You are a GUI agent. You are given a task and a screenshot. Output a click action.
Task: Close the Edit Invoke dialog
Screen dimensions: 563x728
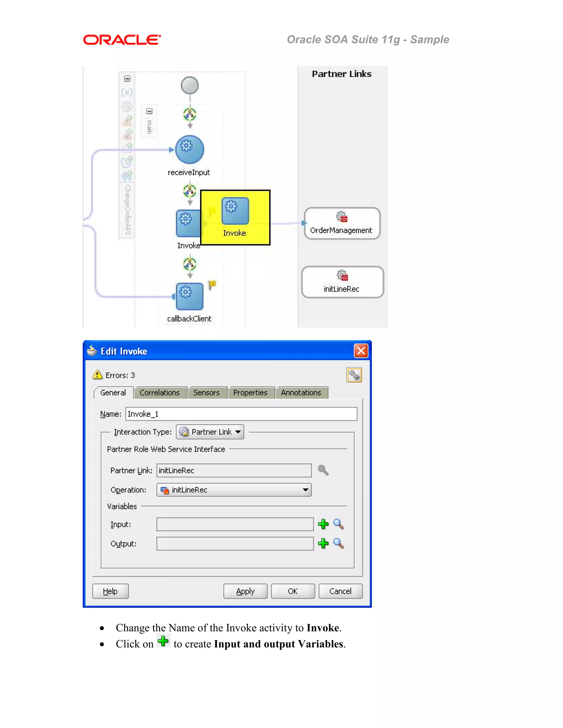pos(361,351)
